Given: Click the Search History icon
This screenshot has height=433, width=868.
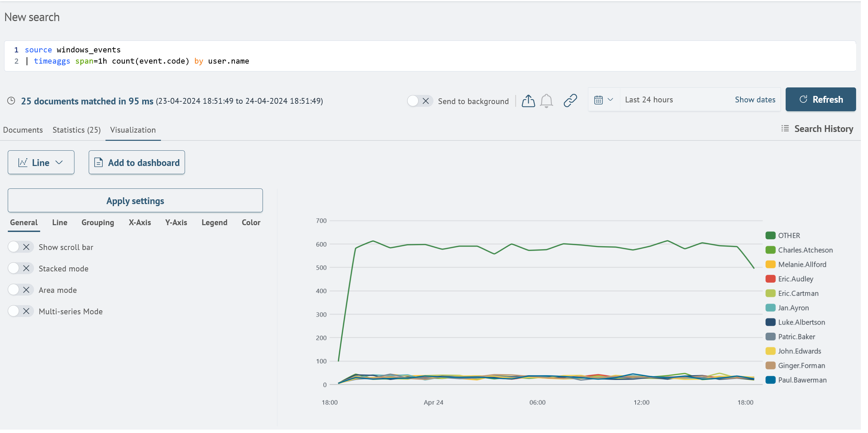Looking at the screenshot, I should coord(786,129).
